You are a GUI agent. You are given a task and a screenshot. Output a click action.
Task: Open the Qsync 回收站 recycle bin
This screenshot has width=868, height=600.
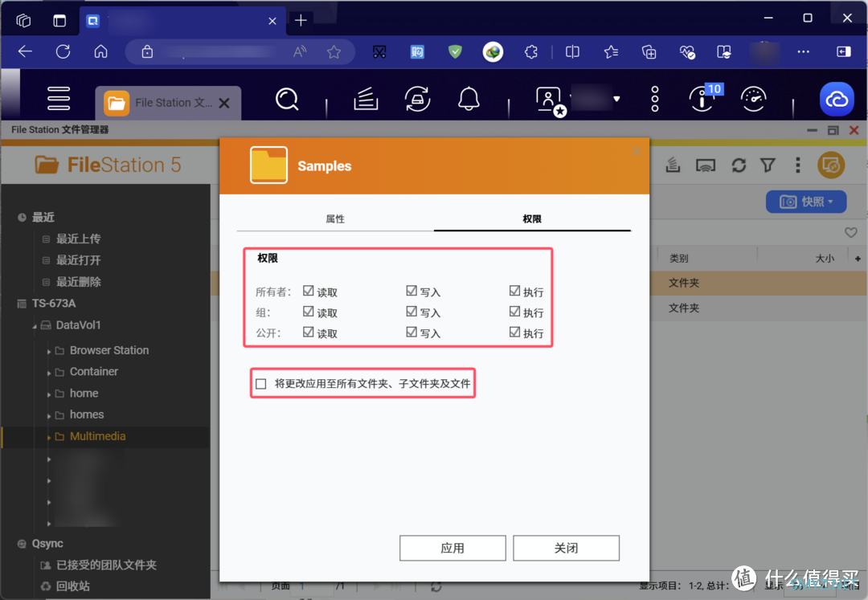[72, 586]
